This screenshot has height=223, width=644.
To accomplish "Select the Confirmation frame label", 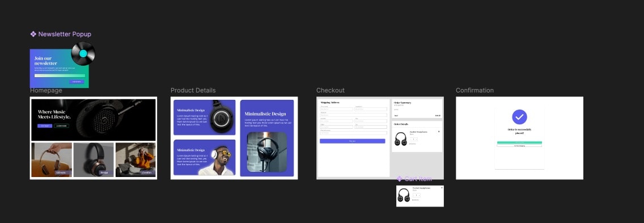I will [475, 91].
